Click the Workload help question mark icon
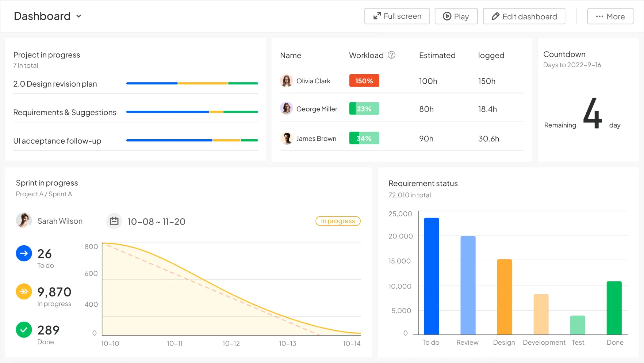 (x=391, y=55)
